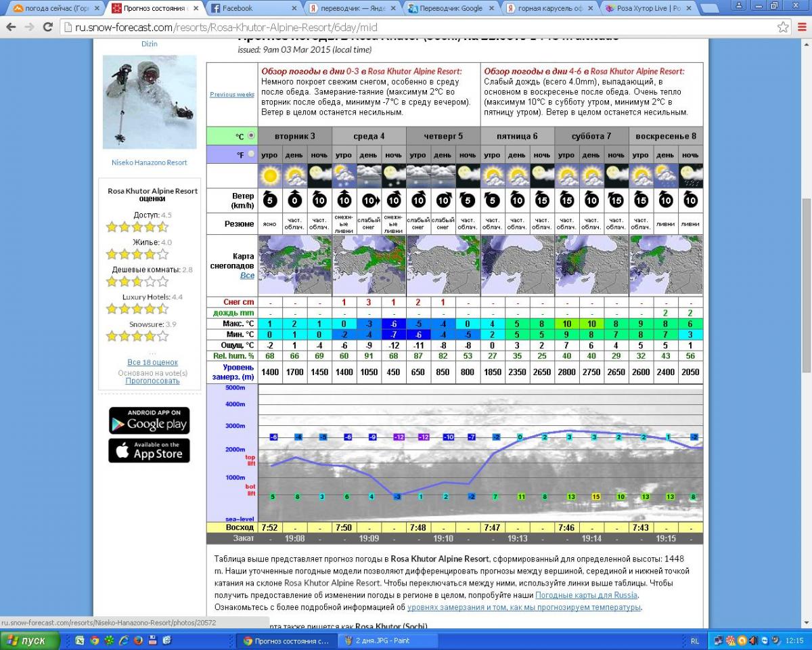The image size is (812, 650).
Task: Launch Chrome from the quick launch bar
Action: coord(95,640)
